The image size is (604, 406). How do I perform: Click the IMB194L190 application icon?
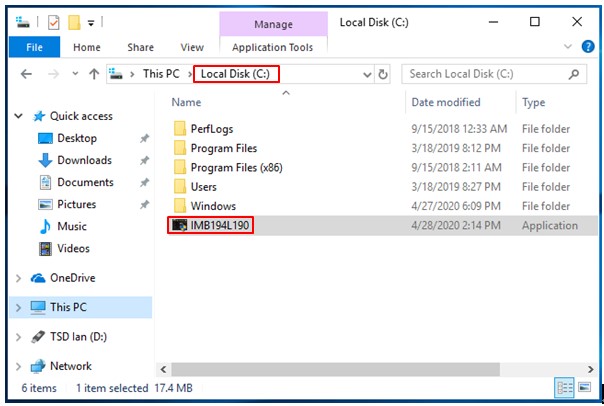pos(180,225)
